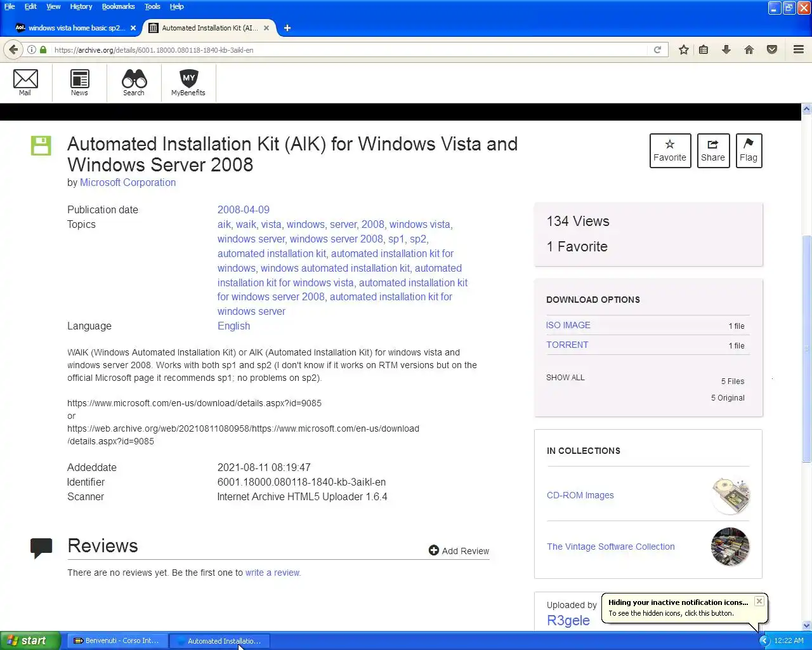Click into the URL address field

pos(349,50)
